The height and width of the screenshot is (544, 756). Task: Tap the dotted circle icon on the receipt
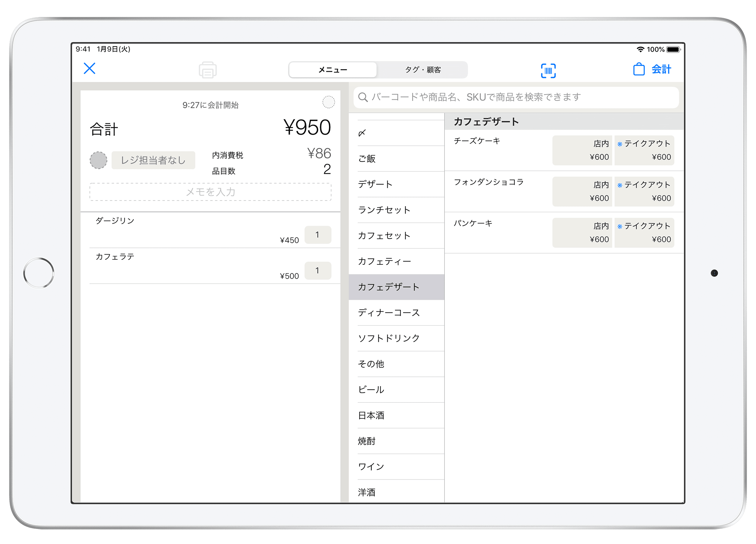pos(328,102)
